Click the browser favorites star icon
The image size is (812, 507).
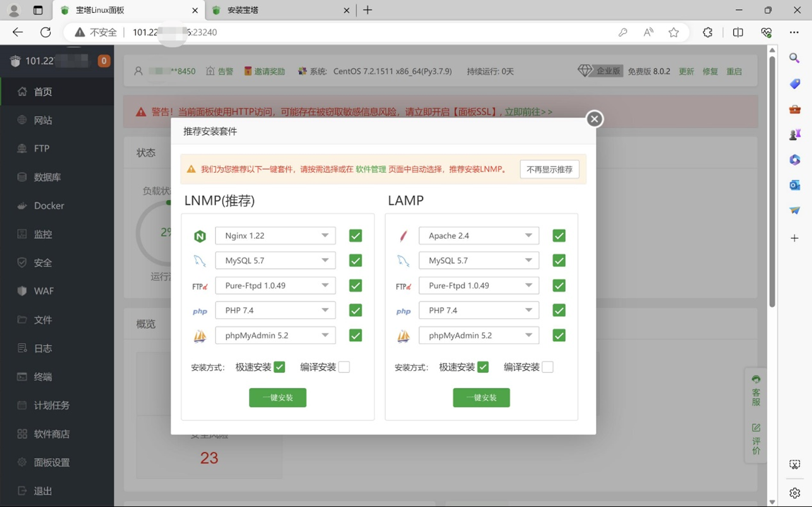(673, 32)
